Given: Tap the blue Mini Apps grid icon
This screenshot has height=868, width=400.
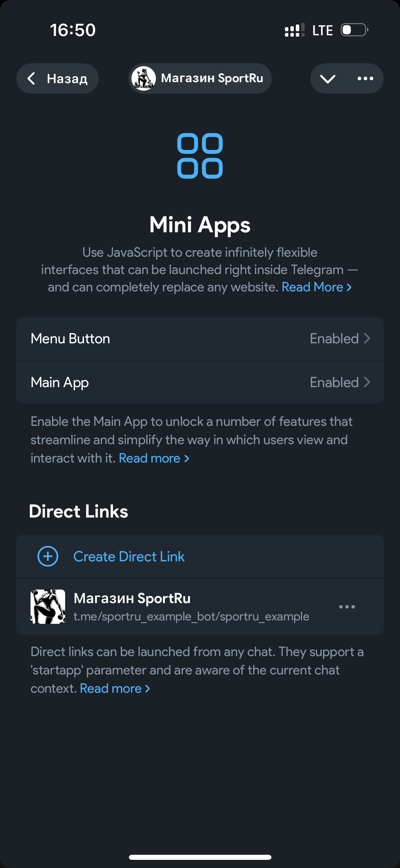Looking at the screenshot, I should click(200, 156).
